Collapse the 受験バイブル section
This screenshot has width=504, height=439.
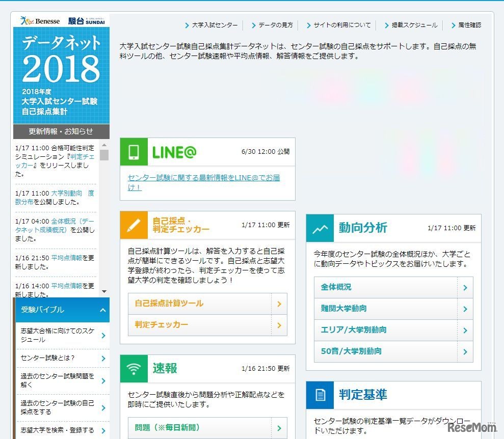pos(102,310)
